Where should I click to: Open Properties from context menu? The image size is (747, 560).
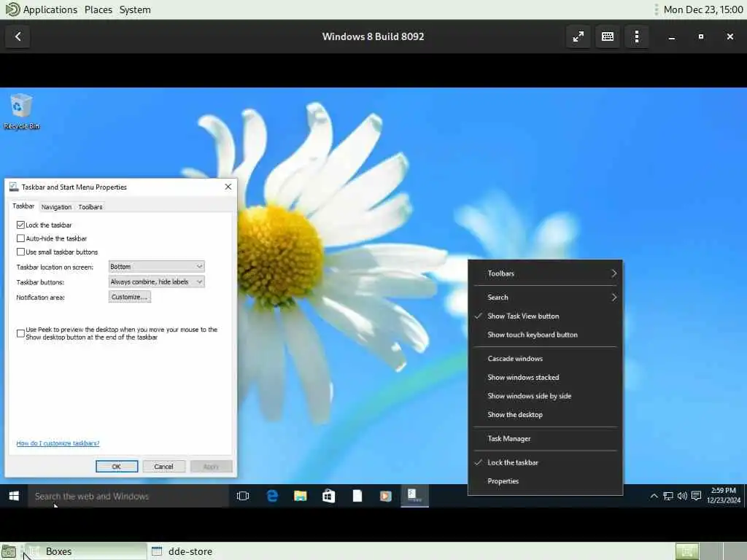click(x=545, y=481)
